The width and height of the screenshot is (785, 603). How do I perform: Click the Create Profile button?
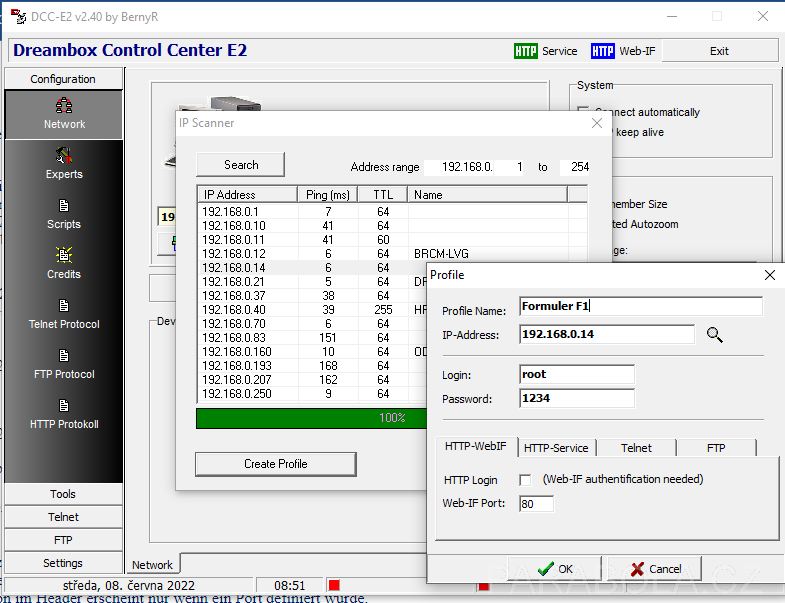coord(276,464)
